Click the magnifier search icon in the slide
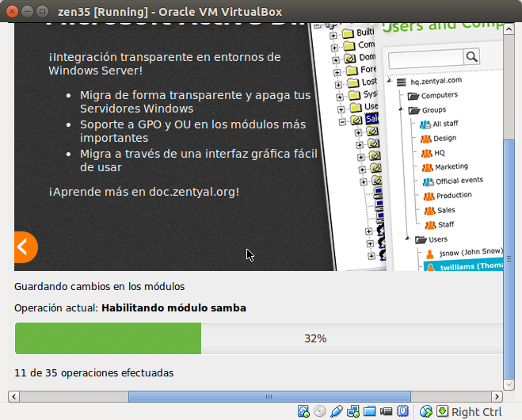The width and height of the screenshot is (522, 420). point(471,56)
